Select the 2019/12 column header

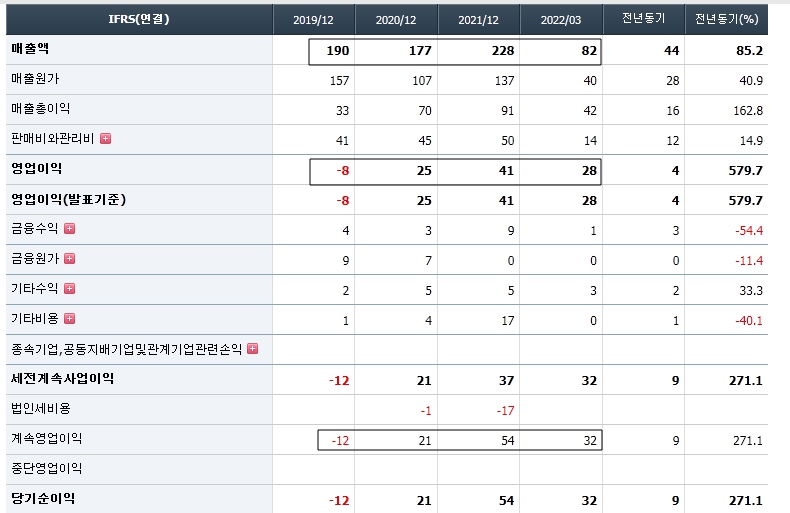(313, 20)
